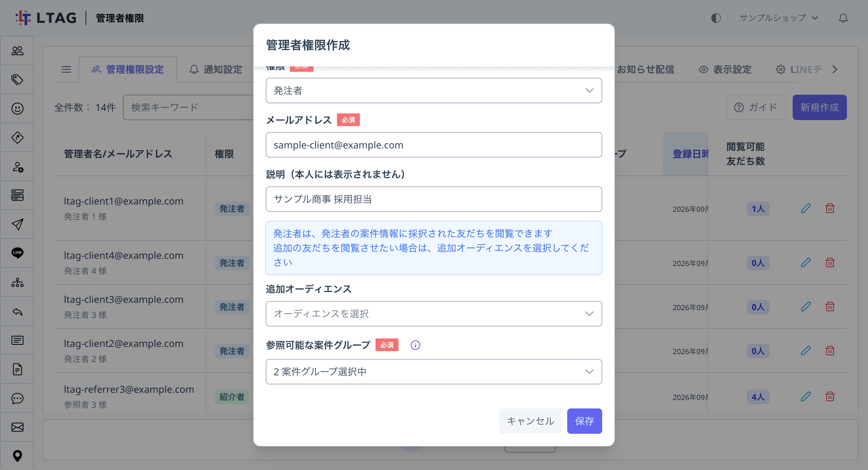Open the notification bell icon
This screenshot has height=470, width=868.
(x=843, y=18)
